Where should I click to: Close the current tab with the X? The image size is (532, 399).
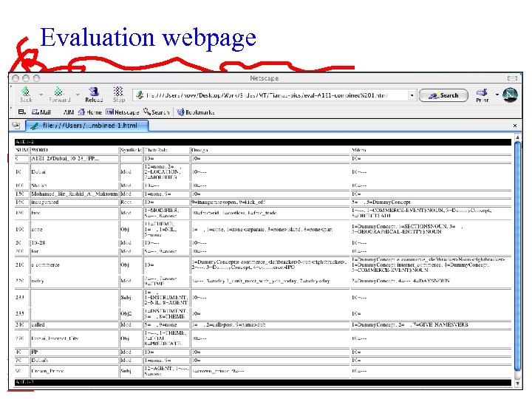(515, 126)
